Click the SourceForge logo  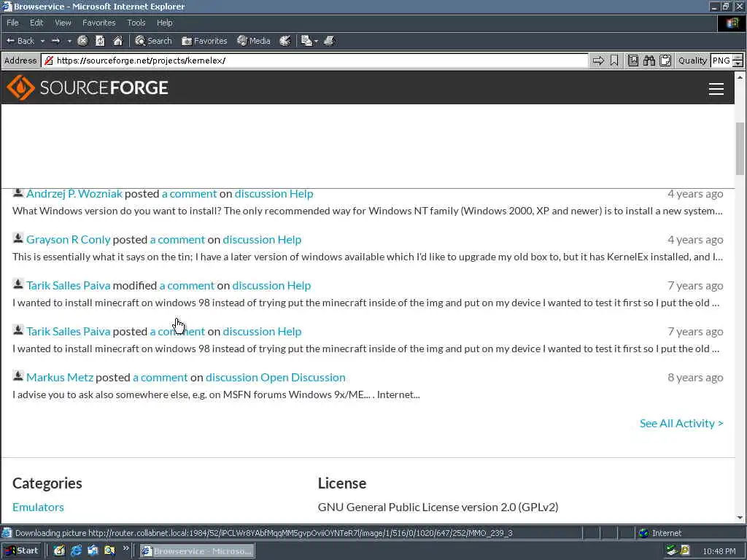tap(88, 87)
